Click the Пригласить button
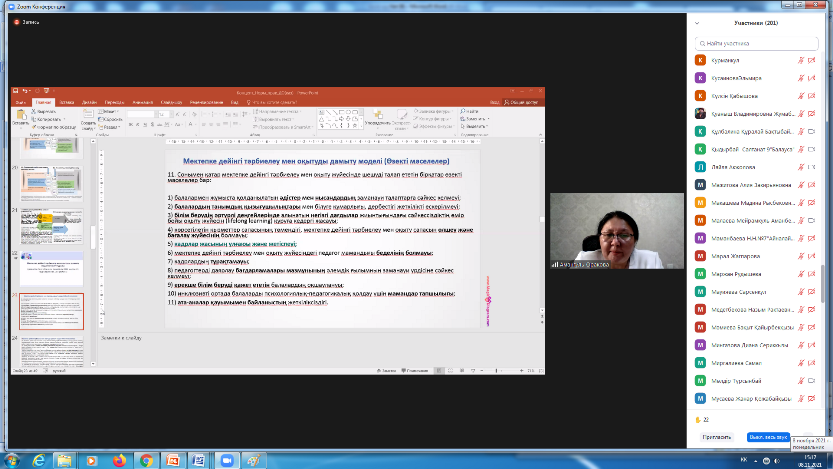 pos(716,437)
